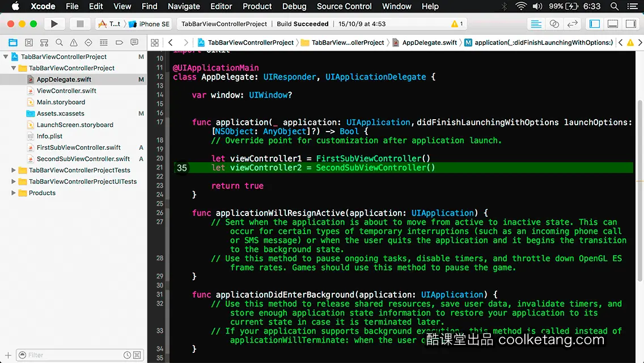Open the Find navigator magnifier

pyautogui.click(x=59, y=43)
